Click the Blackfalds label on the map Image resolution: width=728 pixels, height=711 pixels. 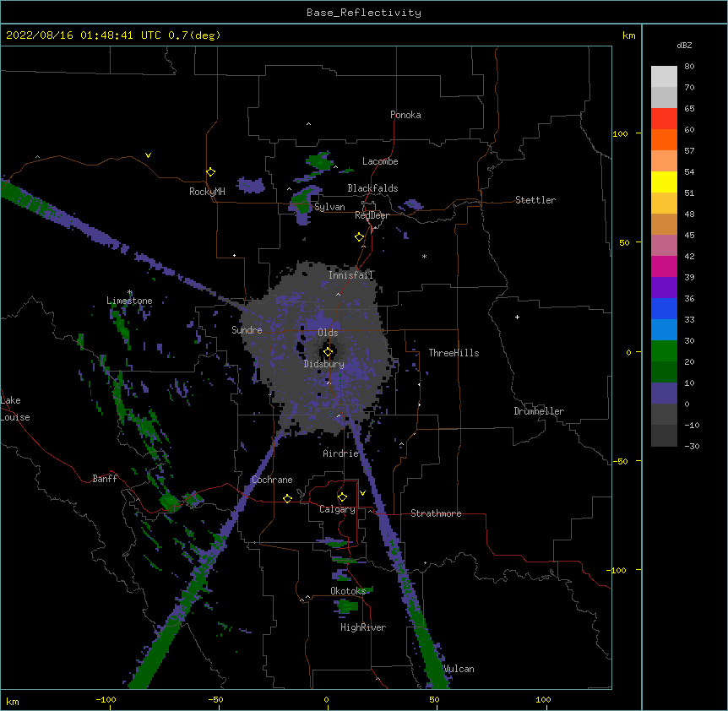[x=372, y=188]
